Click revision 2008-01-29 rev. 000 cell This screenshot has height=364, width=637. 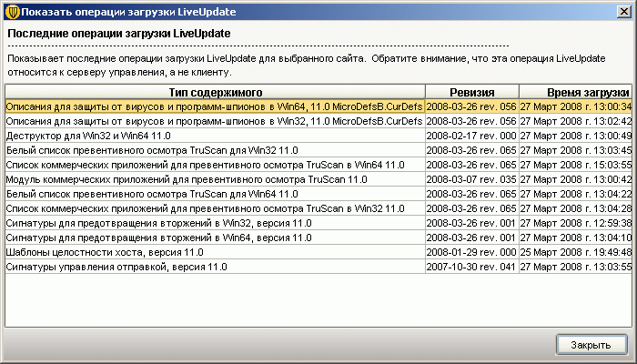tap(472, 253)
